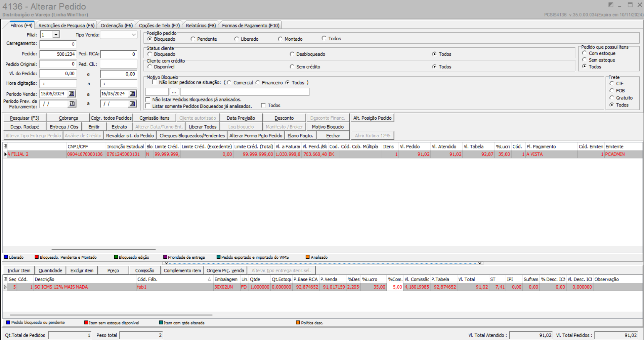Click Alt. Posição Pedido button
Image resolution: width=644 pixels, height=340 pixels.
click(x=372, y=118)
